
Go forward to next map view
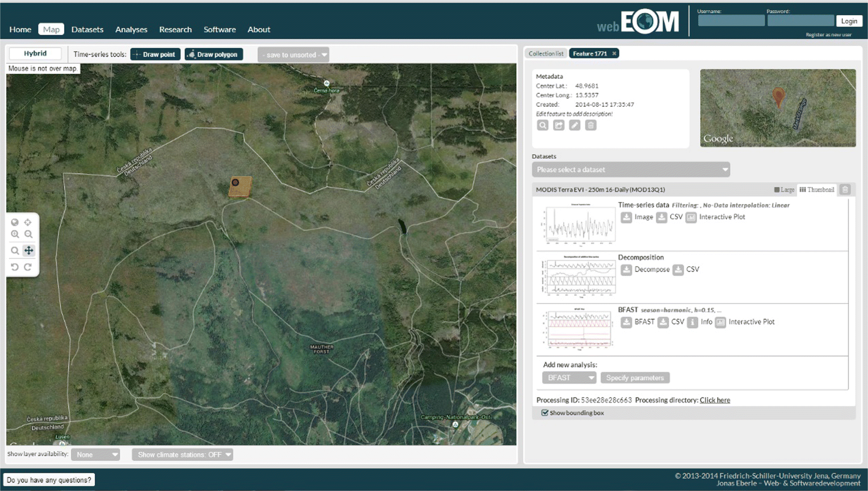(28, 267)
